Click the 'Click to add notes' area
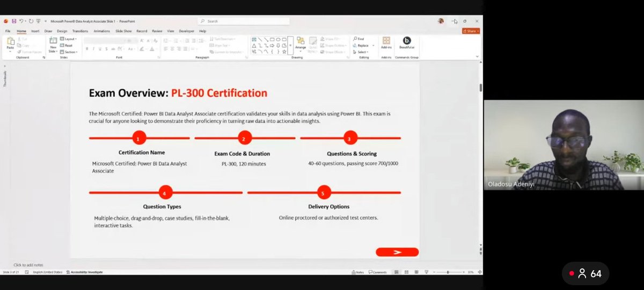 28,265
